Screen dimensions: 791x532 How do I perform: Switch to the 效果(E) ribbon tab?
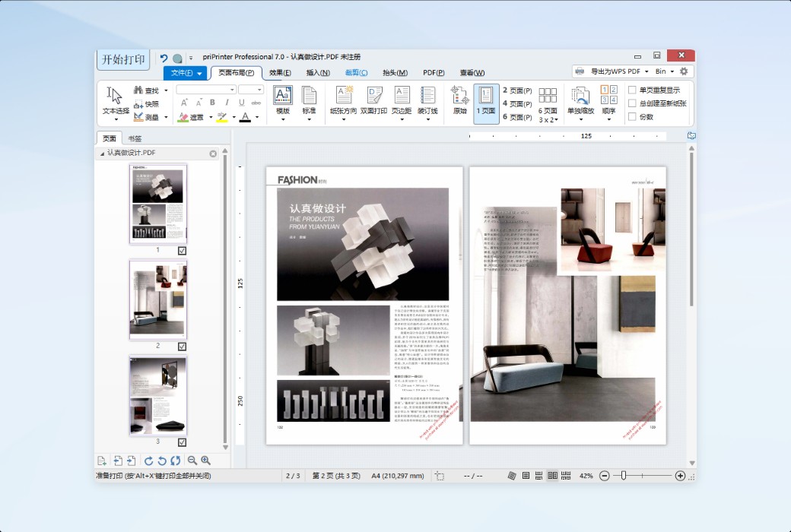pos(280,73)
